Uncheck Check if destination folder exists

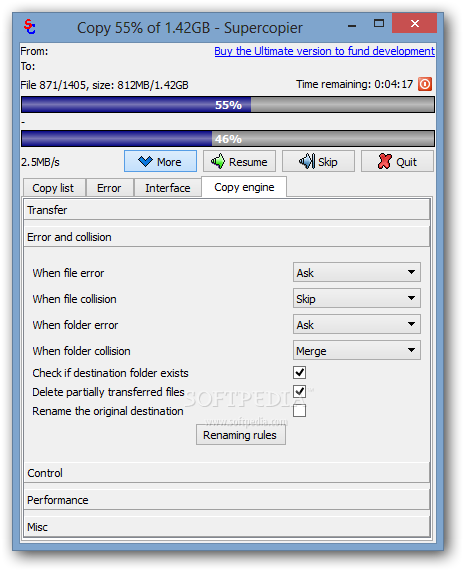(x=299, y=373)
